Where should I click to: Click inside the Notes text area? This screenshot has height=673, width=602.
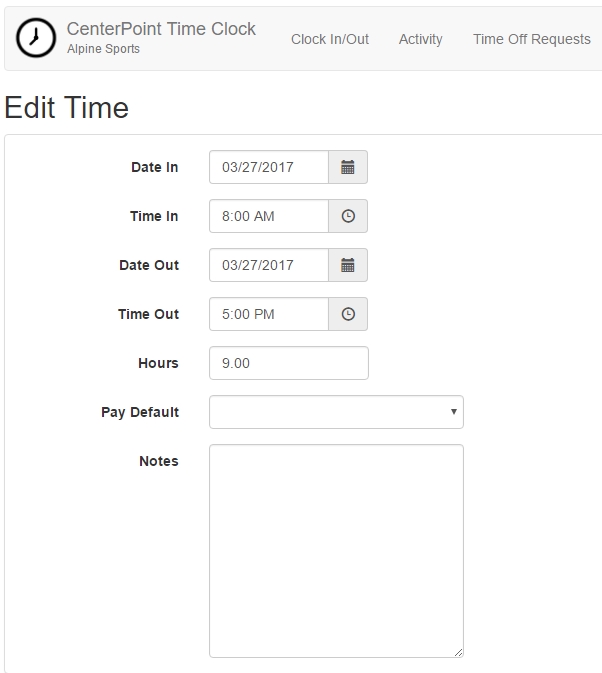click(x=336, y=551)
